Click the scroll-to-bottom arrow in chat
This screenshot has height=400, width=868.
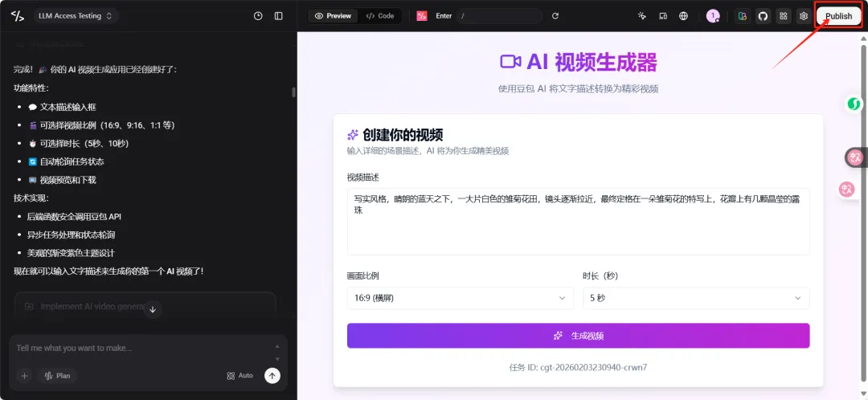[x=153, y=310]
